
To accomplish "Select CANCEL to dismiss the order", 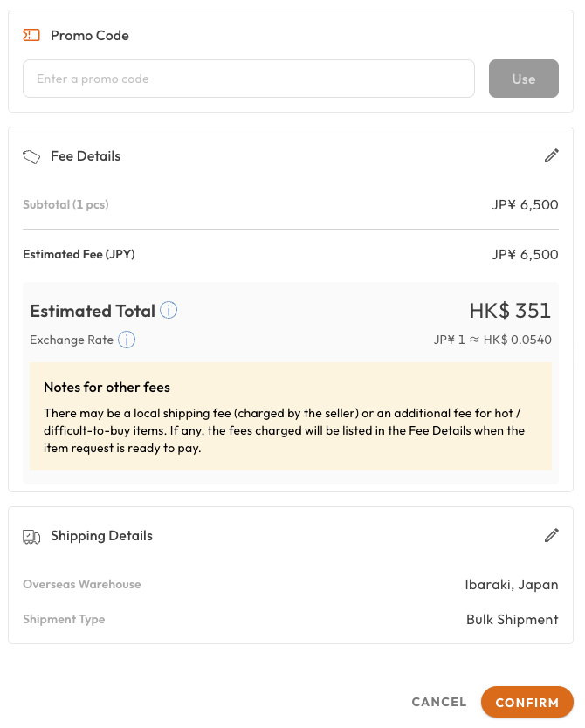I will tap(438, 702).
